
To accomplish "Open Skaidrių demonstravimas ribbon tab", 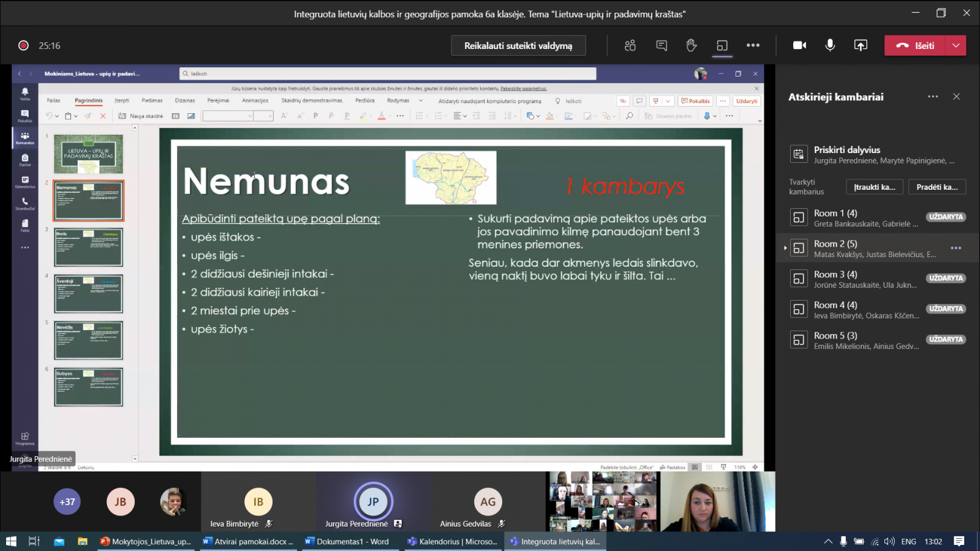I will point(312,100).
